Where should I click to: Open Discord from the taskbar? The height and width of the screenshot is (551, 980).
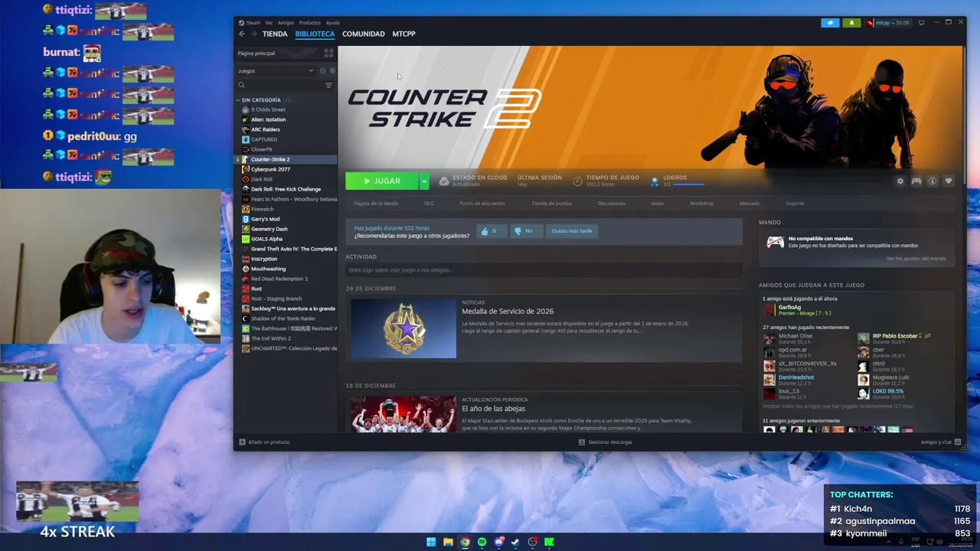(x=498, y=542)
